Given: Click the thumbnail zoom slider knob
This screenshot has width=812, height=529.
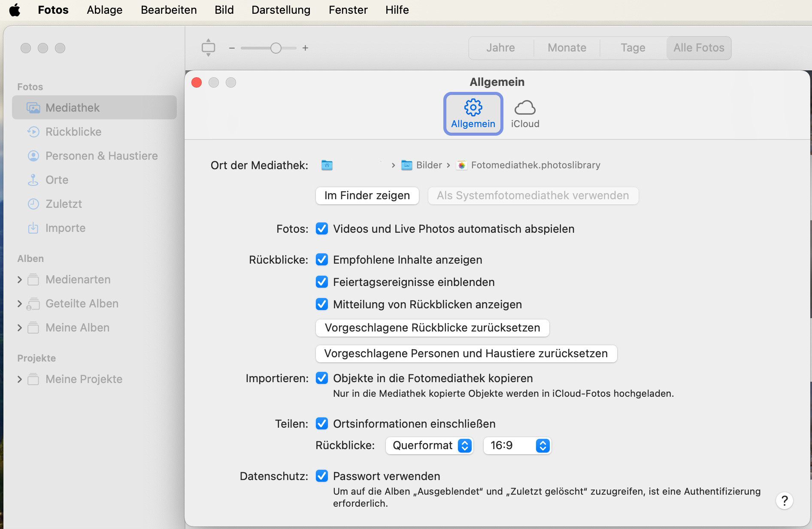Looking at the screenshot, I should (276, 48).
